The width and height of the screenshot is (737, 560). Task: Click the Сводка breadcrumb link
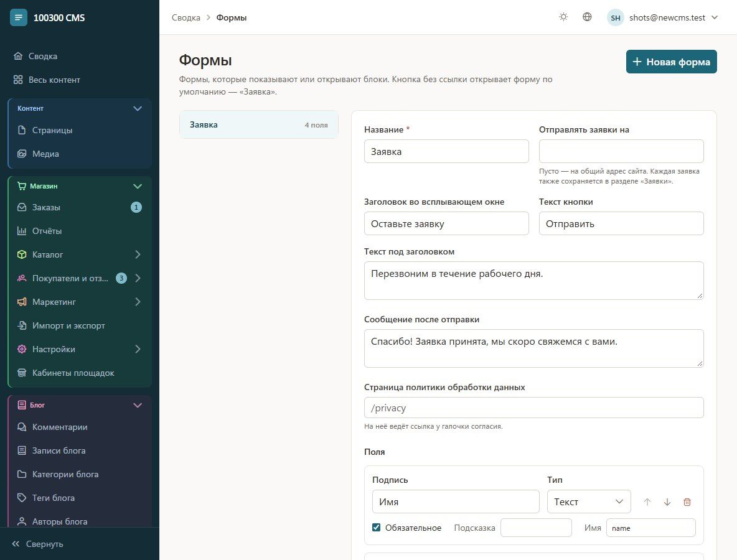coord(185,17)
